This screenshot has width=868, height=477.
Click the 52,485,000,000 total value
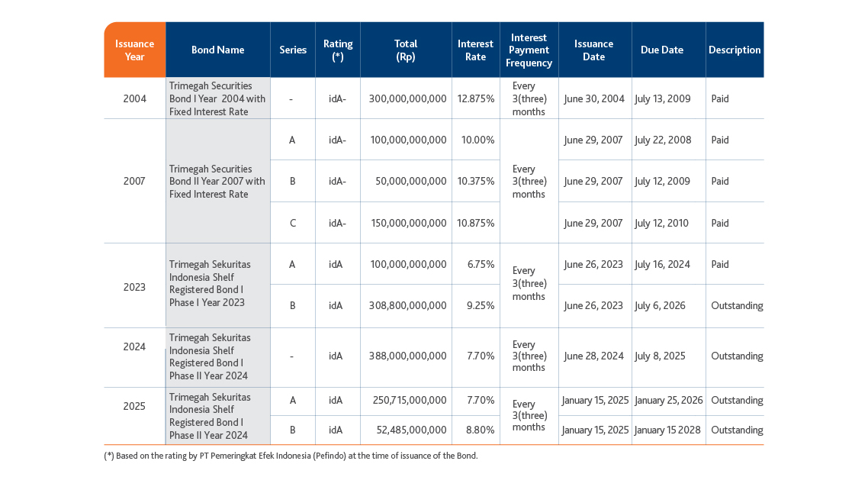tap(411, 430)
